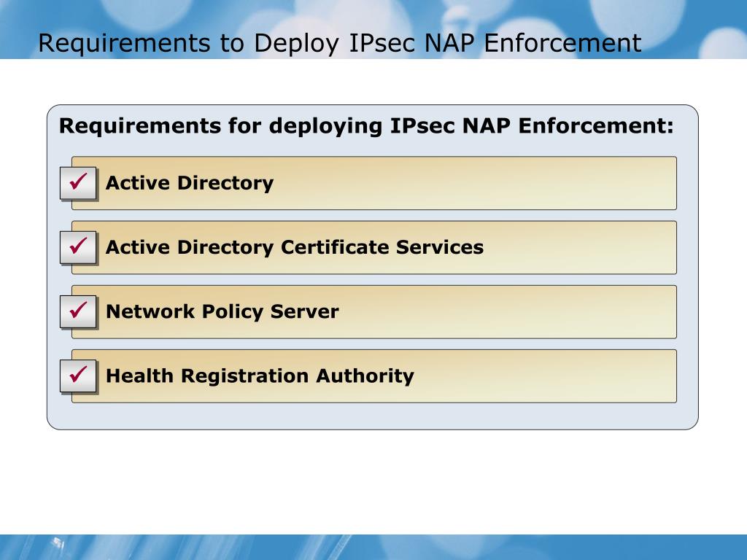The height and width of the screenshot is (560, 747).
Task: Click the Health Registration Authority checkbox
Action: [78, 376]
